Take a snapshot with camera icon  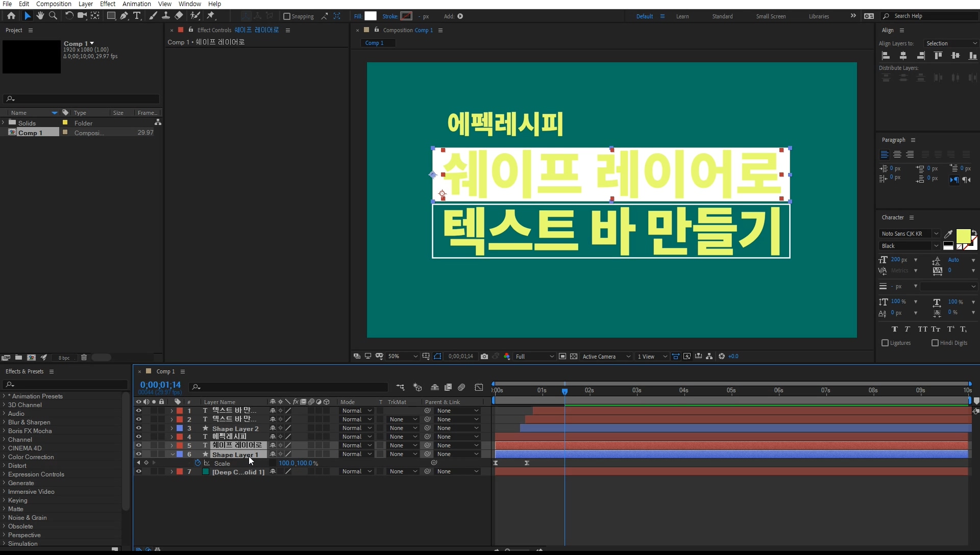[x=484, y=357]
